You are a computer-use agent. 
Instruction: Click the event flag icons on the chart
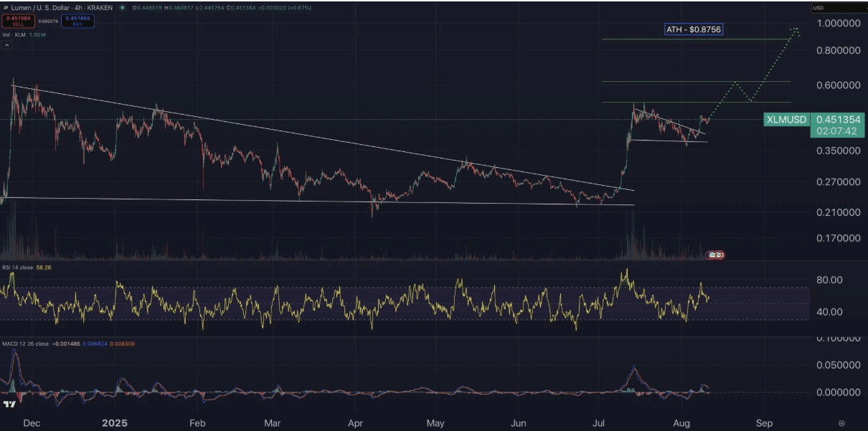click(x=716, y=255)
